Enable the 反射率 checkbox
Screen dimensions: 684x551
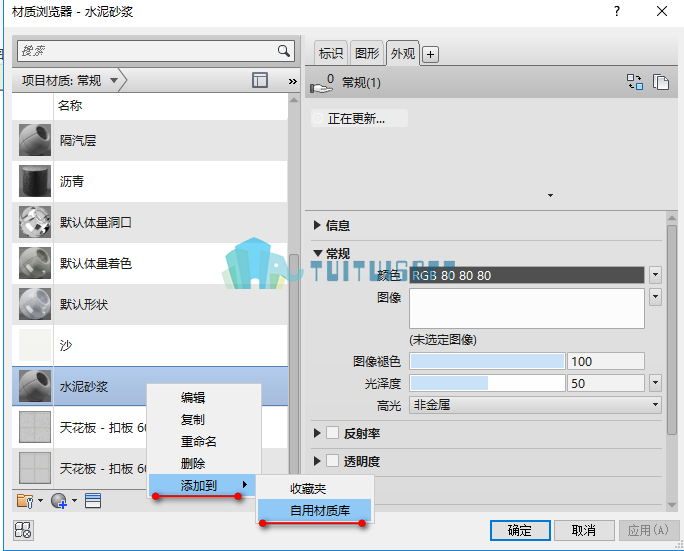332,433
